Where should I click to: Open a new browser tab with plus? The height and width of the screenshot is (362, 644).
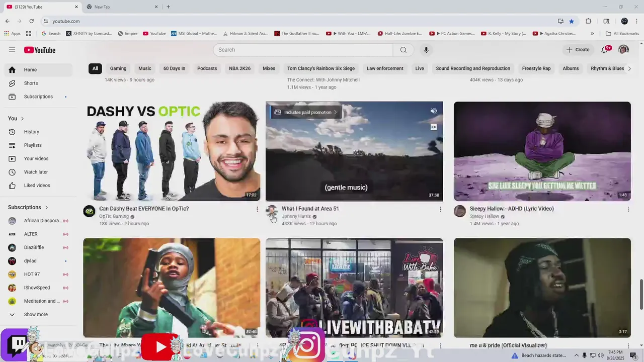(x=168, y=7)
